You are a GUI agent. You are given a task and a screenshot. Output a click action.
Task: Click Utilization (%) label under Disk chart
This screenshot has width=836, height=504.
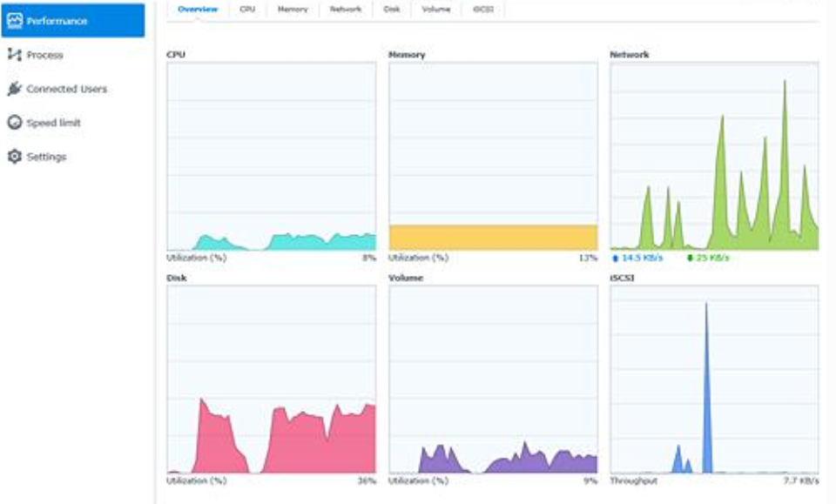point(197,480)
